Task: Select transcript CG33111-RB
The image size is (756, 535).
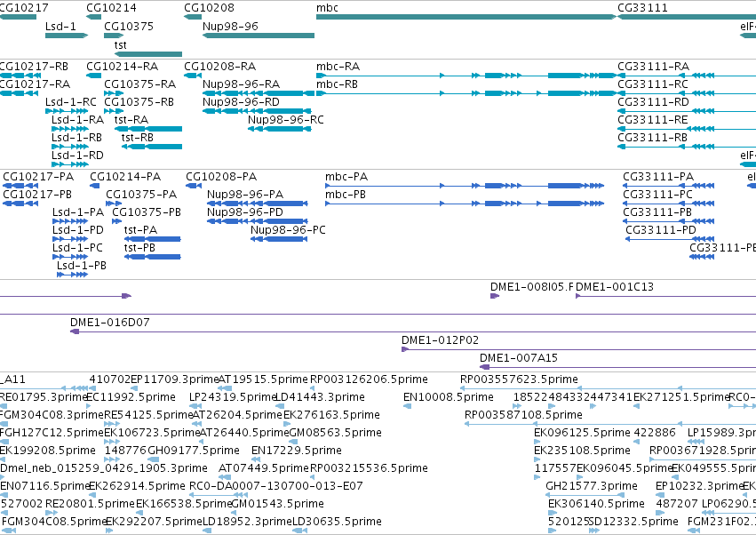Action: point(687,147)
